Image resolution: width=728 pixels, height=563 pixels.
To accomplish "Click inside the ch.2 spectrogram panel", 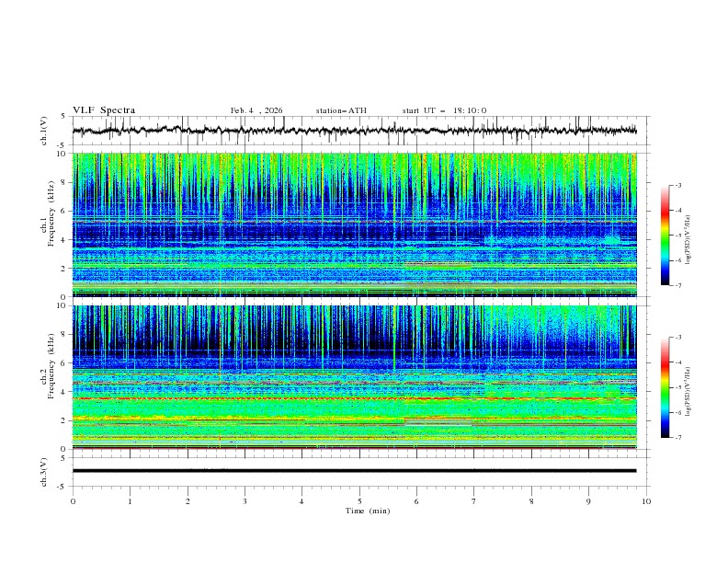I will 354,377.
